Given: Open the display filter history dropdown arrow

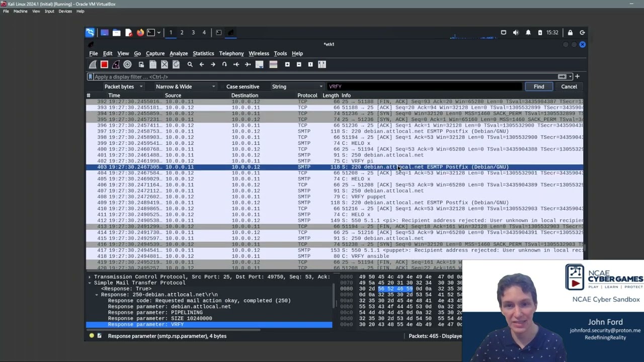Looking at the screenshot, I should click(x=570, y=76).
